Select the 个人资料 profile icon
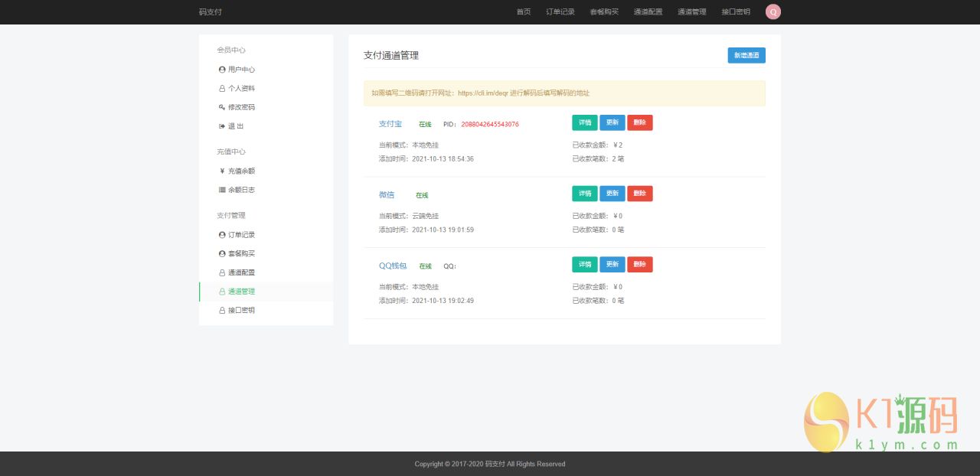980x476 pixels. (x=221, y=88)
